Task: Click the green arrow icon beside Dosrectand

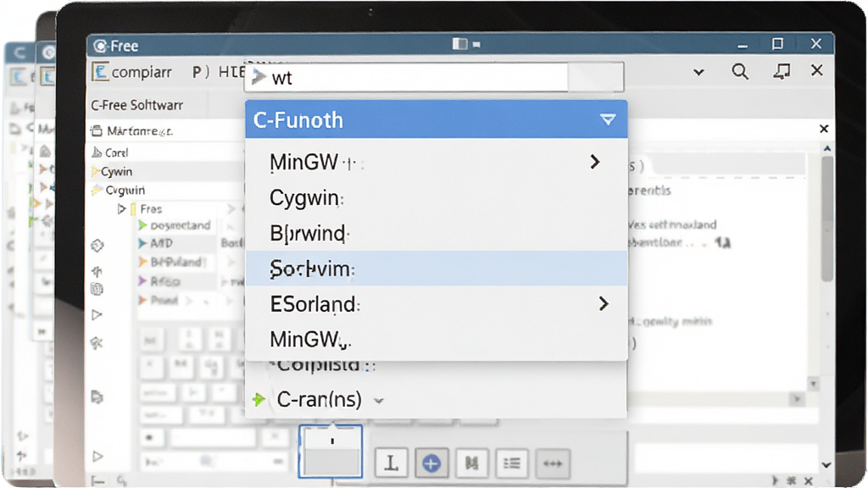Action: [142, 225]
